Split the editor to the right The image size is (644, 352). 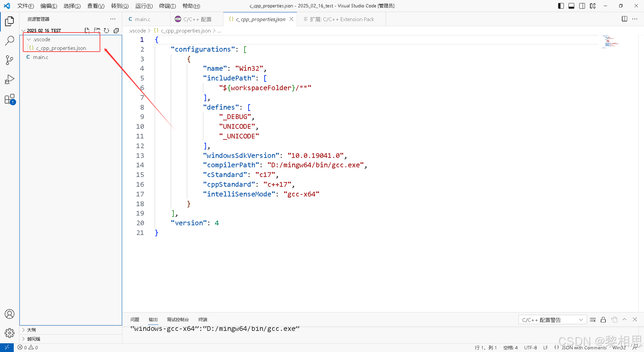[625, 19]
